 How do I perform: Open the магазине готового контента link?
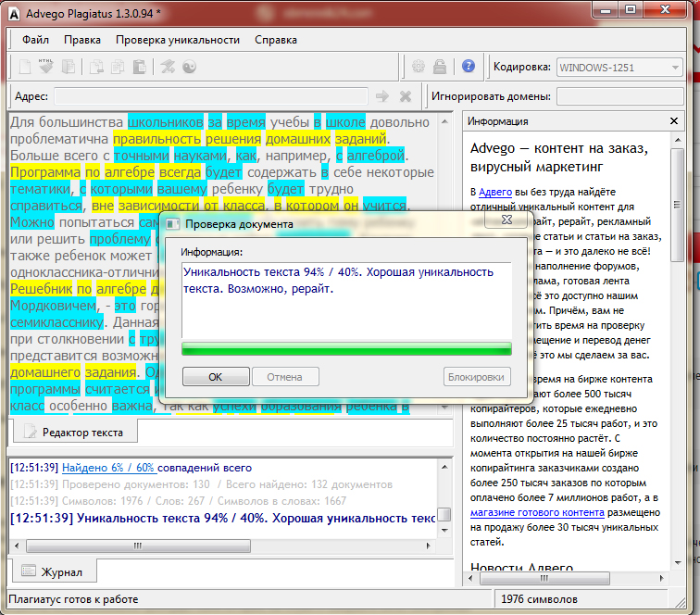click(537, 512)
